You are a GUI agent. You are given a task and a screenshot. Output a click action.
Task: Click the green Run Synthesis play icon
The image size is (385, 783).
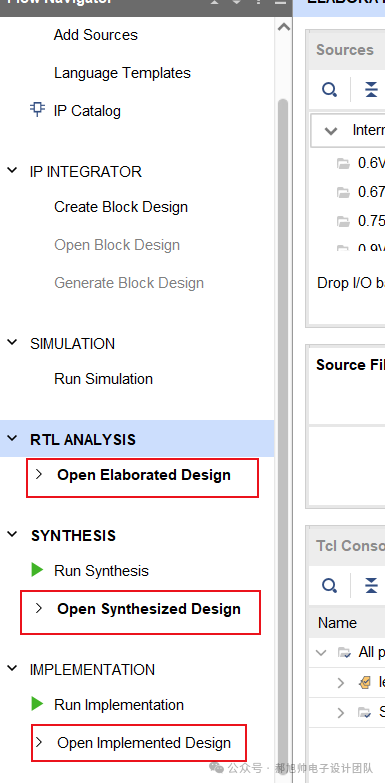pos(37,570)
